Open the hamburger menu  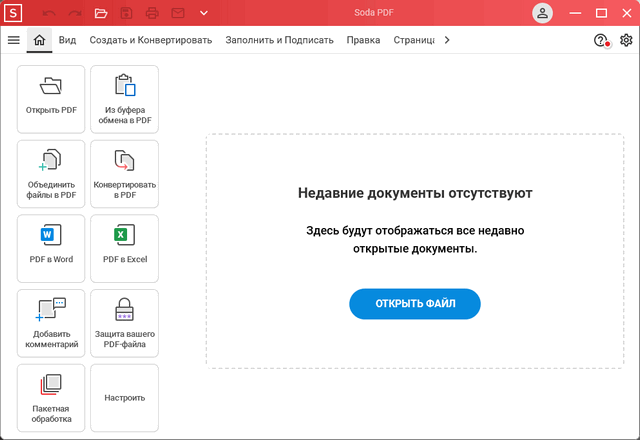coord(13,40)
